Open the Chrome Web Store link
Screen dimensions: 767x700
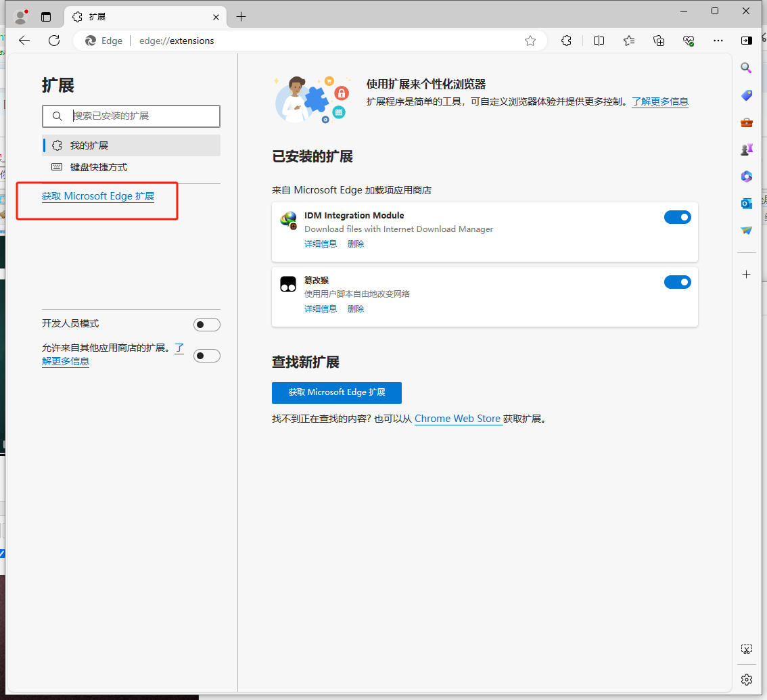(x=457, y=419)
